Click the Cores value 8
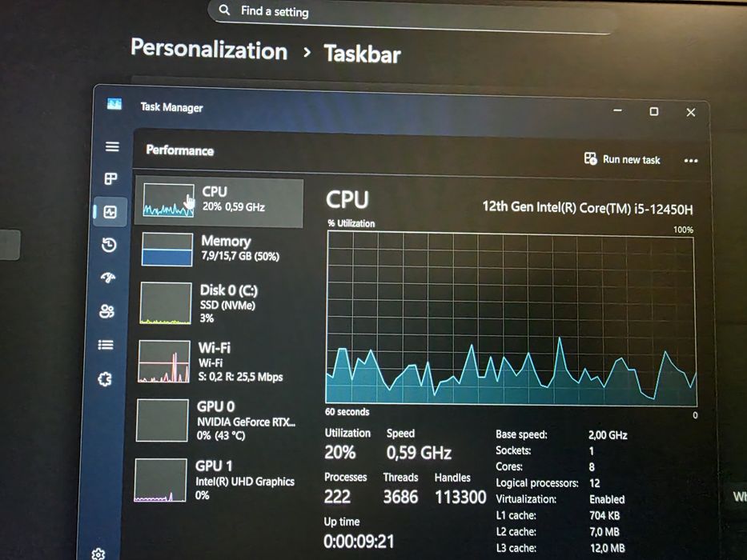Image resolution: width=747 pixels, height=560 pixels. tap(592, 467)
